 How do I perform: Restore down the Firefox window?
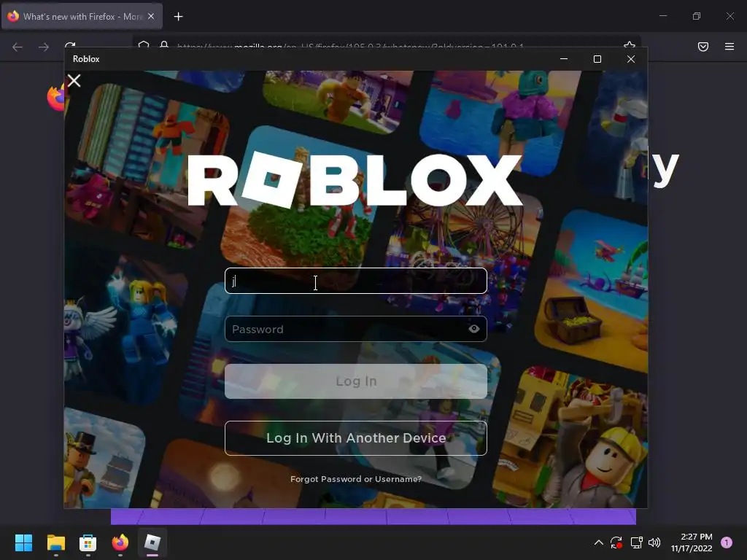[697, 16]
